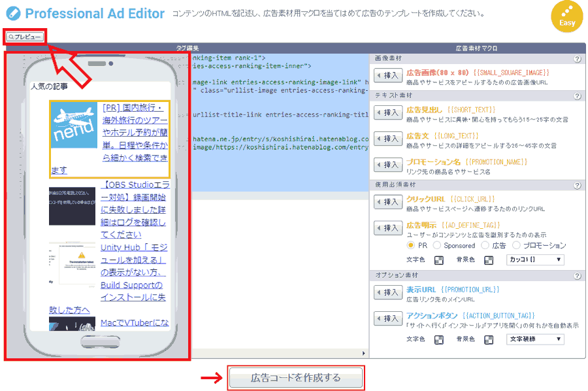The height and width of the screenshot is (391, 588).
Task: Open help for 画像素材 section
Action: (577, 59)
